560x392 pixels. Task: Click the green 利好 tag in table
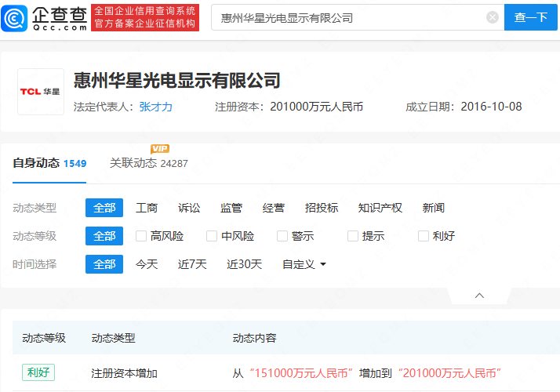coord(38,372)
